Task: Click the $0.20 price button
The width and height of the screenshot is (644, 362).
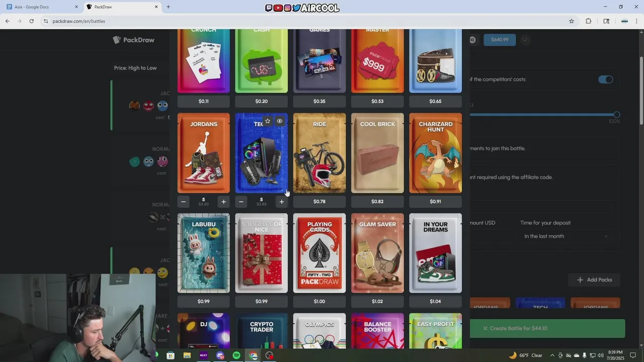Action: click(262, 102)
